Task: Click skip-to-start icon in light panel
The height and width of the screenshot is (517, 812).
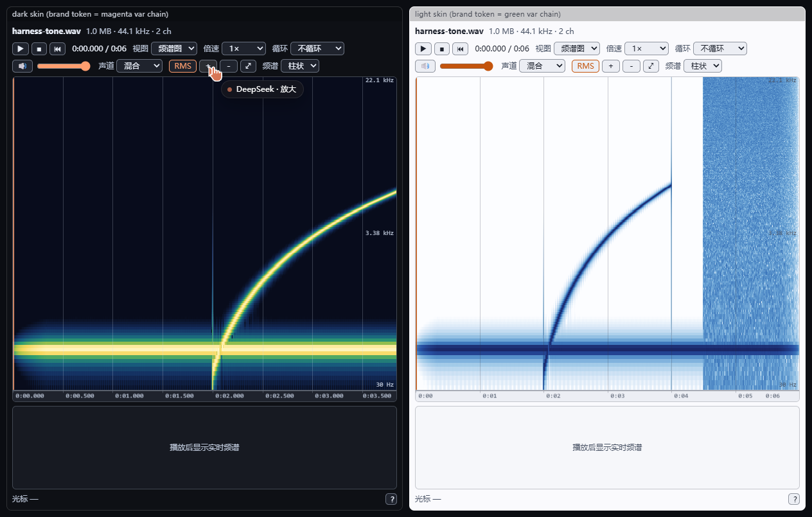Action: (x=461, y=49)
